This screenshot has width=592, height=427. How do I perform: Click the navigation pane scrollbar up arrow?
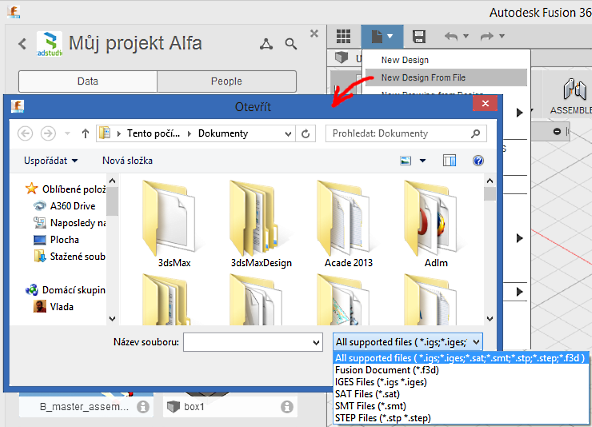(x=112, y=180)
